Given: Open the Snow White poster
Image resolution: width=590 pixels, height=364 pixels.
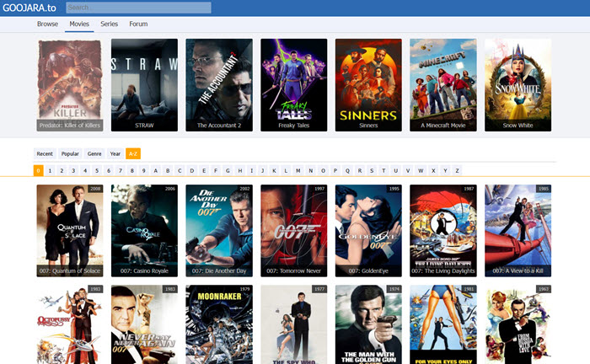Looking at the screenshot, I should pos(518,85).
